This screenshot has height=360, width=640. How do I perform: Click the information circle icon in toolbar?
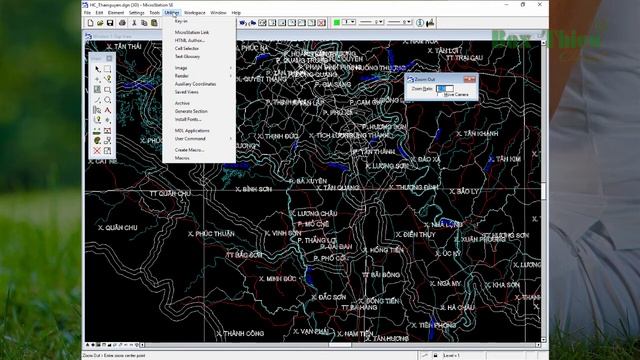click(420, 23)
